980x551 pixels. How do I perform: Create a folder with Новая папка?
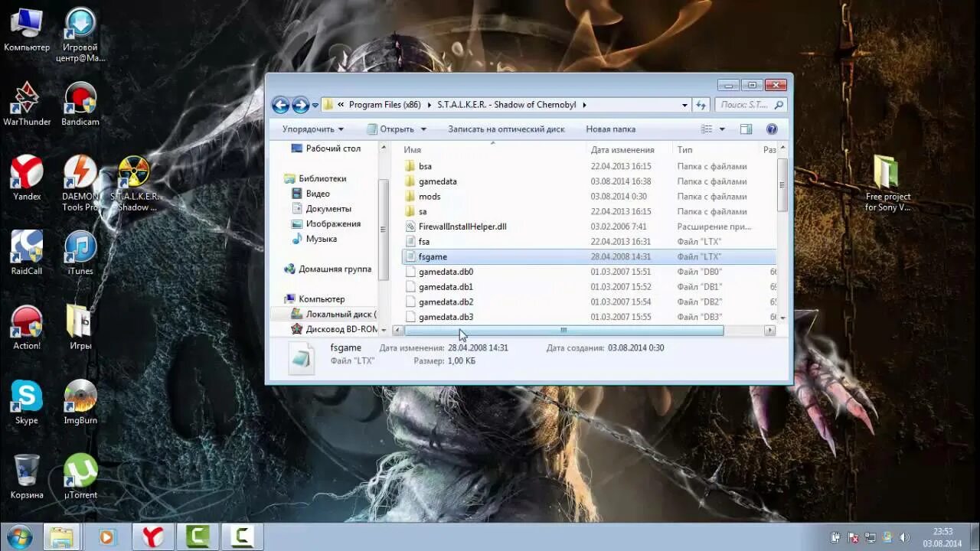[x=610, y=129]
